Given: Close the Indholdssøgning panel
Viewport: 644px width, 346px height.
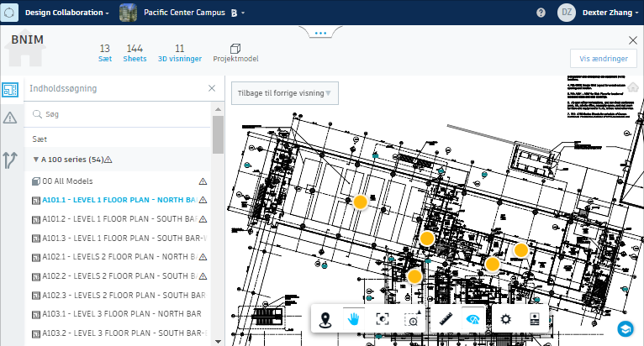Looking at the screenshot, I should 212,88.
